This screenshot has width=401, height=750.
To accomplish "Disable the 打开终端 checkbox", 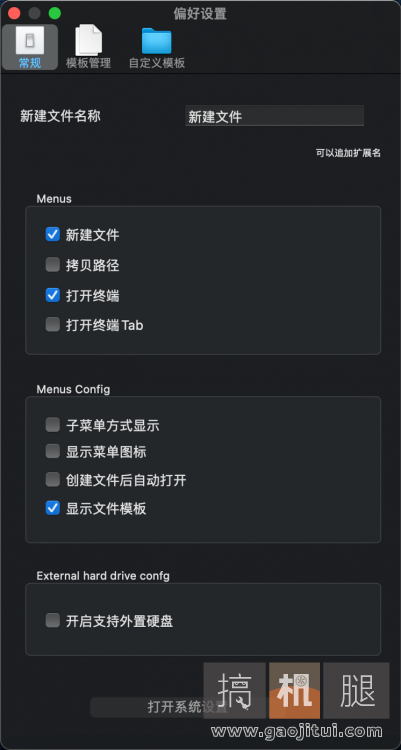I will pyautogui.click(x=53, y=295).
